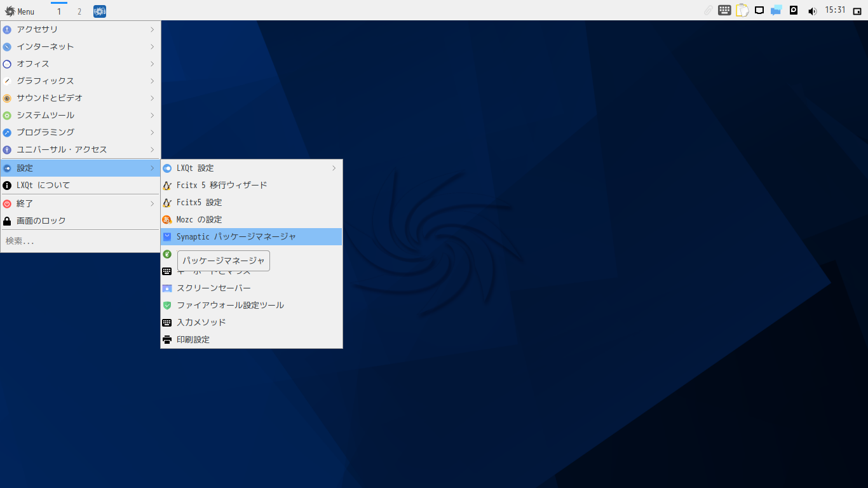Click the keyboard icon below the green icon

[167, 271]
